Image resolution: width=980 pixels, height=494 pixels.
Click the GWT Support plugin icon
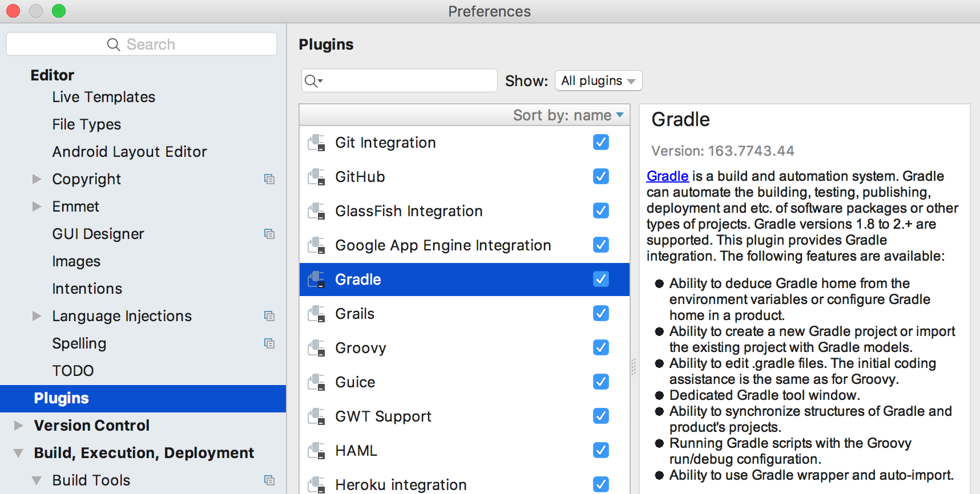[x=316, y=416]
